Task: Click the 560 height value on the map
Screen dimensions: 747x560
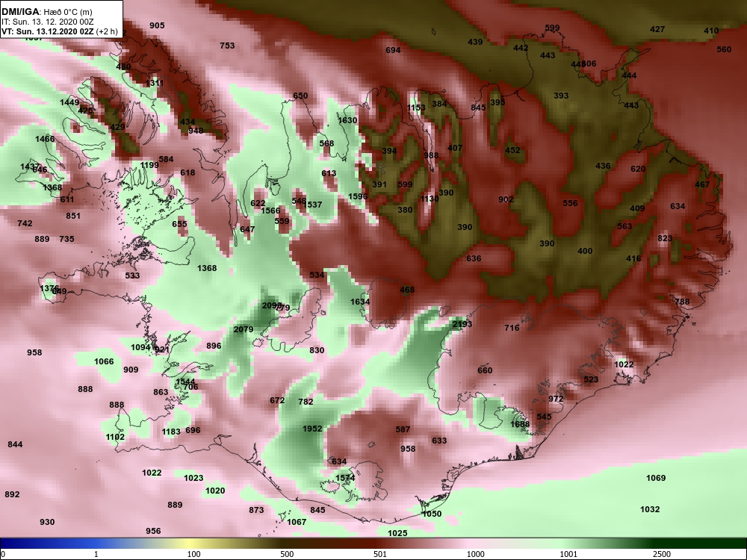Action: coord(724,49)
